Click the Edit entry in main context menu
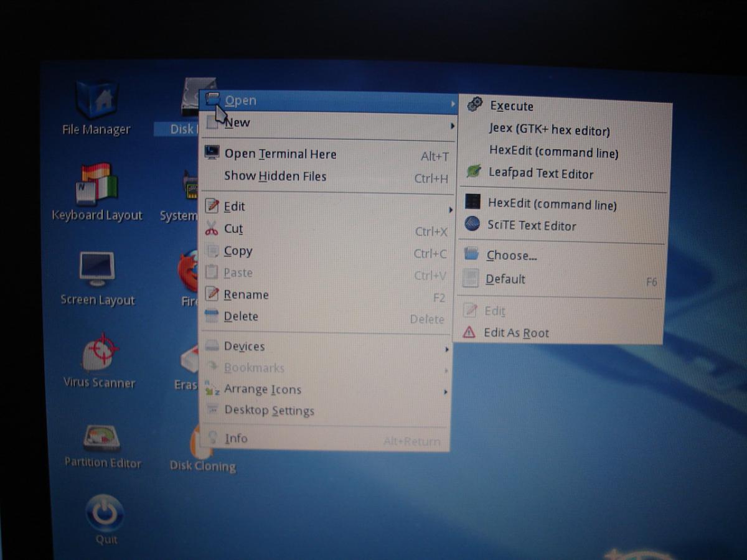This screenshot has height=560, width=747. (x=326, y=207)
